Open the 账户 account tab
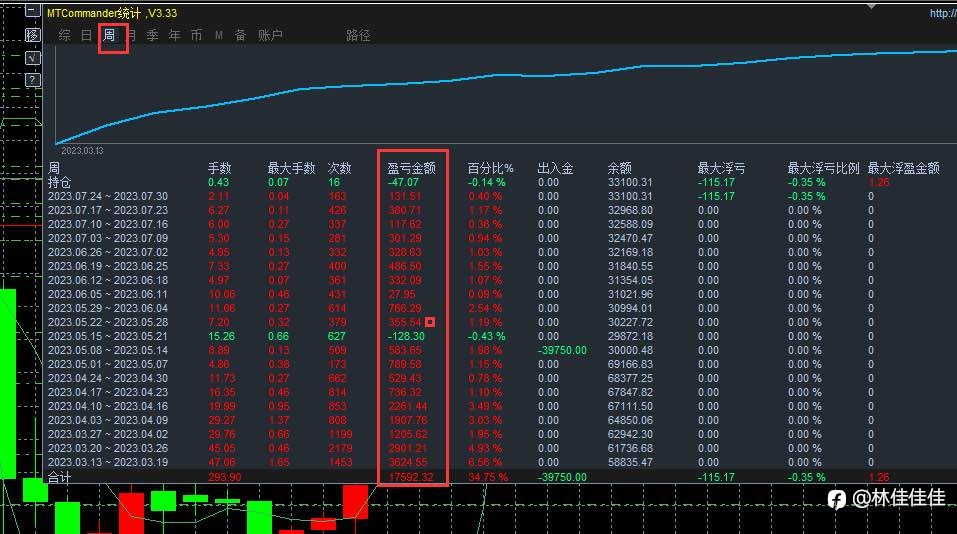The height and width of the screenshot is (534, 957). click(270, 35)
